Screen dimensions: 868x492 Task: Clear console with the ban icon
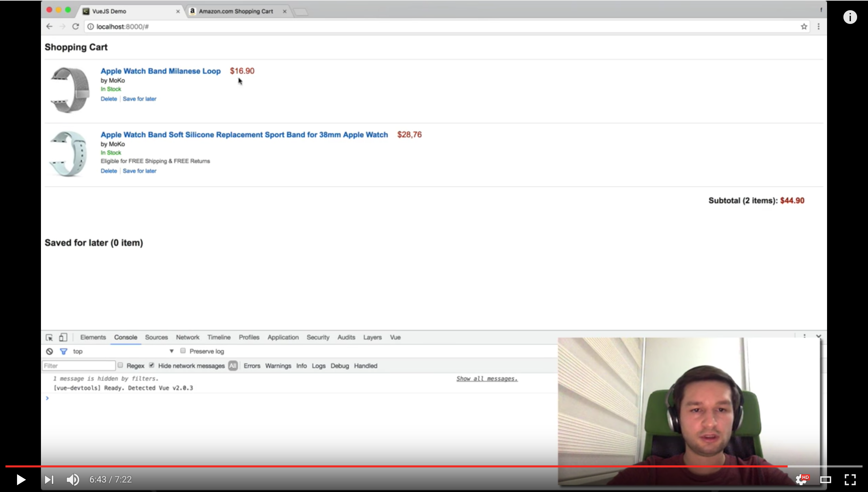(x=49, y=351)
